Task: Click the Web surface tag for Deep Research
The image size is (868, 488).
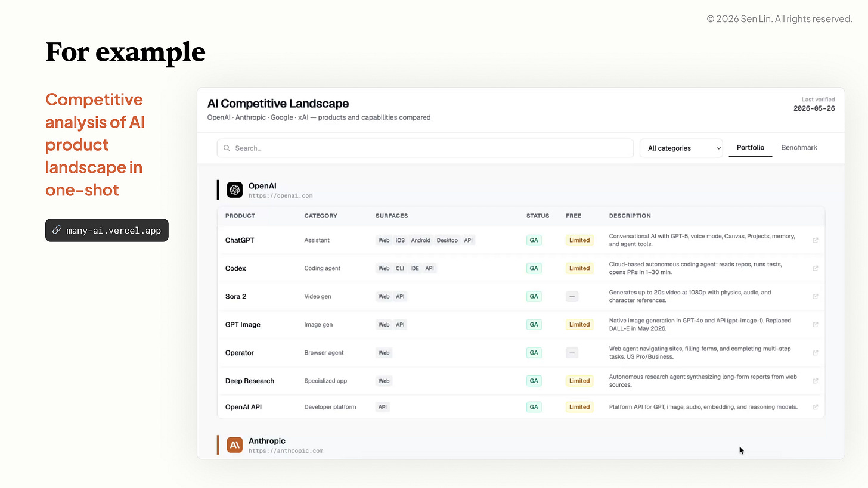Action: (x=384, y=381)
